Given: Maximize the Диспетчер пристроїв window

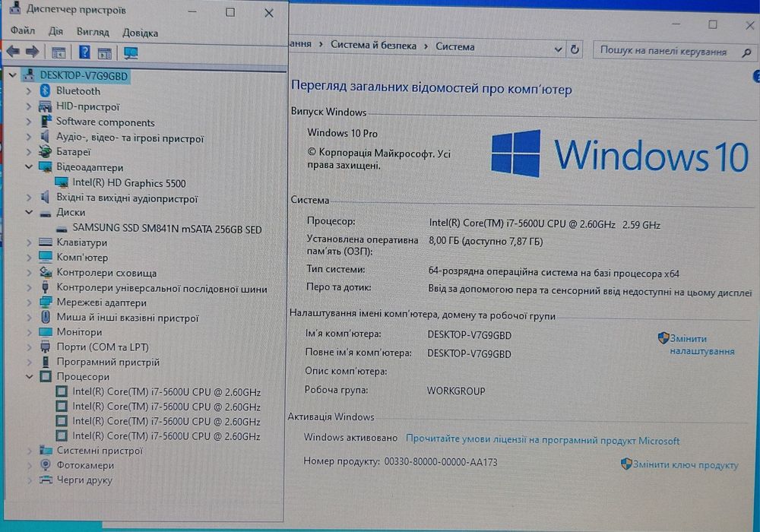Looking at the screenshot, I should point(230,12).
